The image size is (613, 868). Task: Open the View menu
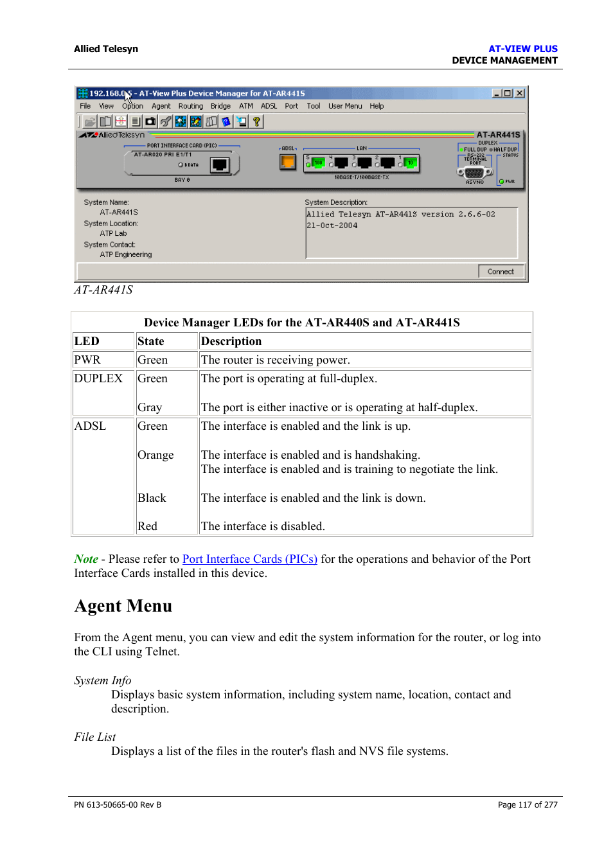[106, 106]
